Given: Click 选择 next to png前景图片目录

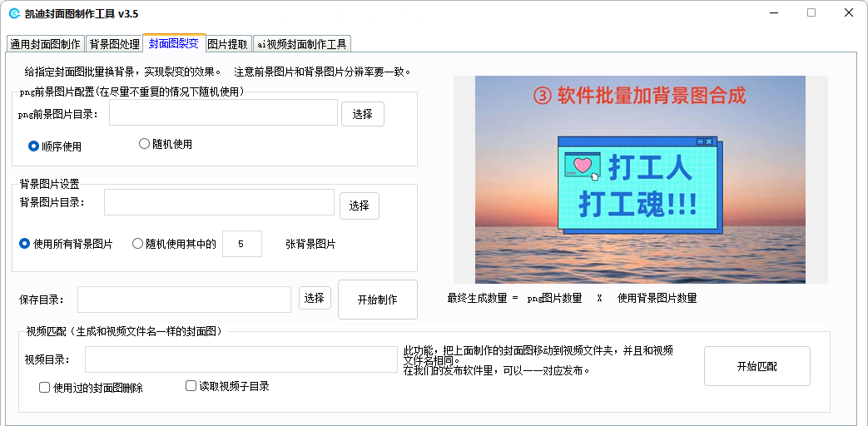Looking at the screenshot, I should (x=363, y=114).
